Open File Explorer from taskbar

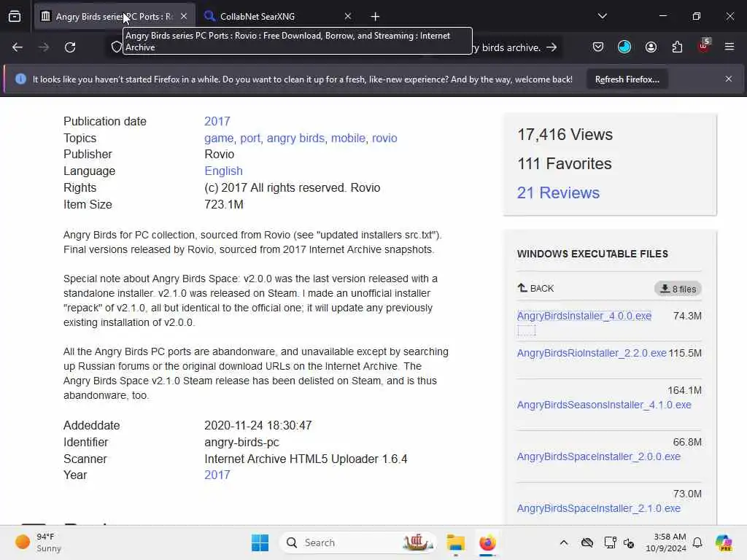pos(455,542)
